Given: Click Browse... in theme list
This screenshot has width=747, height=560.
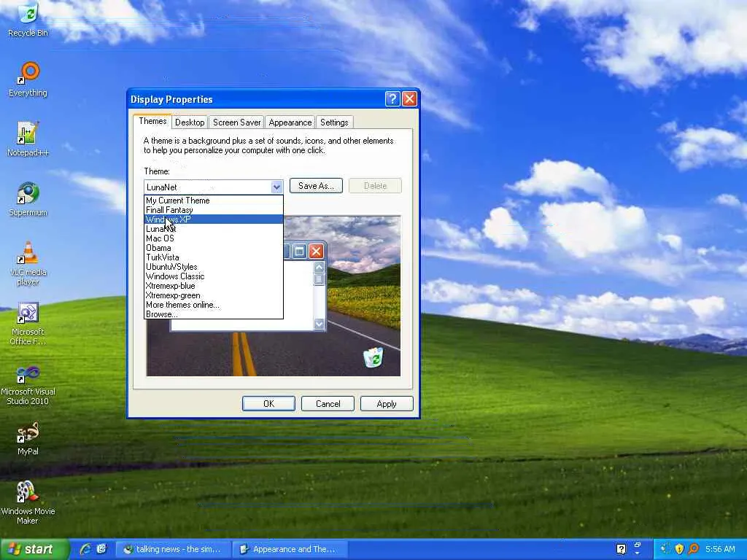Looking at the screenshot, I should (214, 314).
